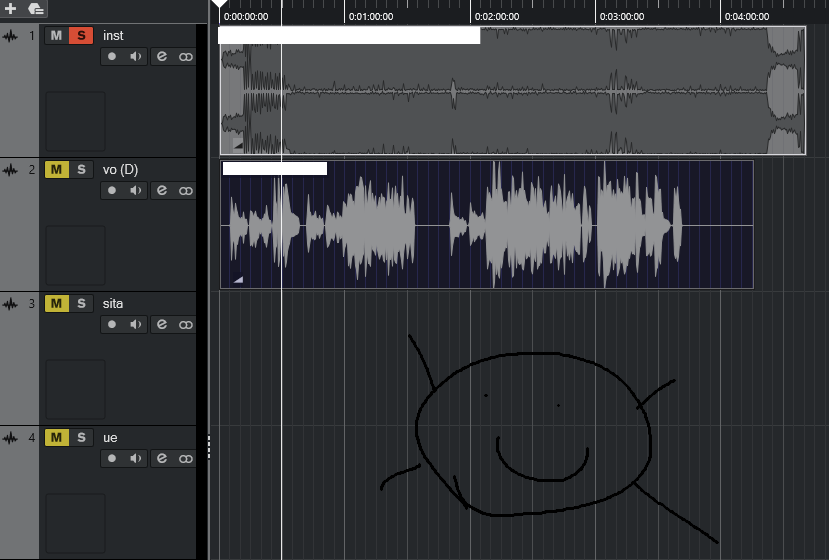Open track presets icon beside the plus
This screenshot has height=560, width=829.
(x=35, y=8)
